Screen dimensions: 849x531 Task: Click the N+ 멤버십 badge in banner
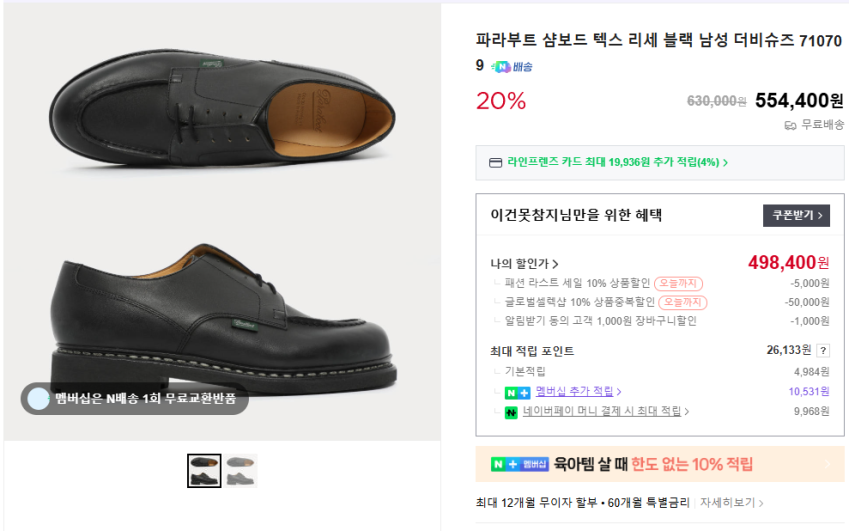pos(520,464)
